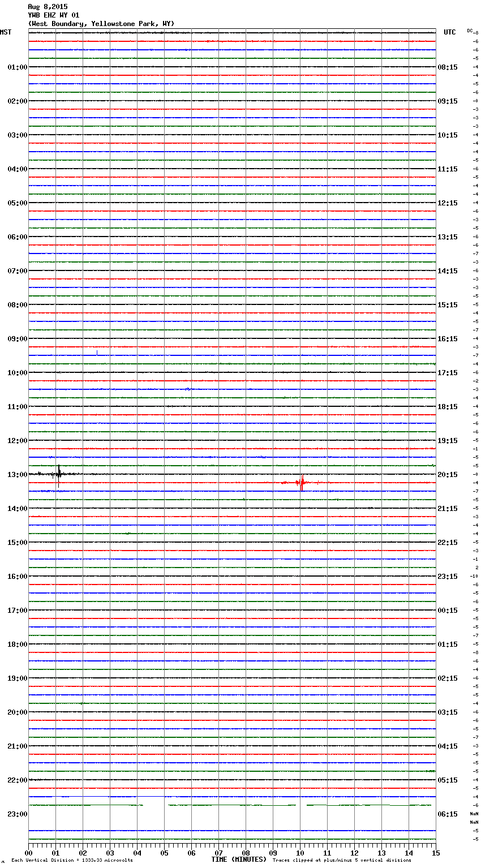Screen dimensions: 481x868
Task: Click the "TIME (MINUTES)" axis title
Action: pyautogui.click(x=239, y=860)
